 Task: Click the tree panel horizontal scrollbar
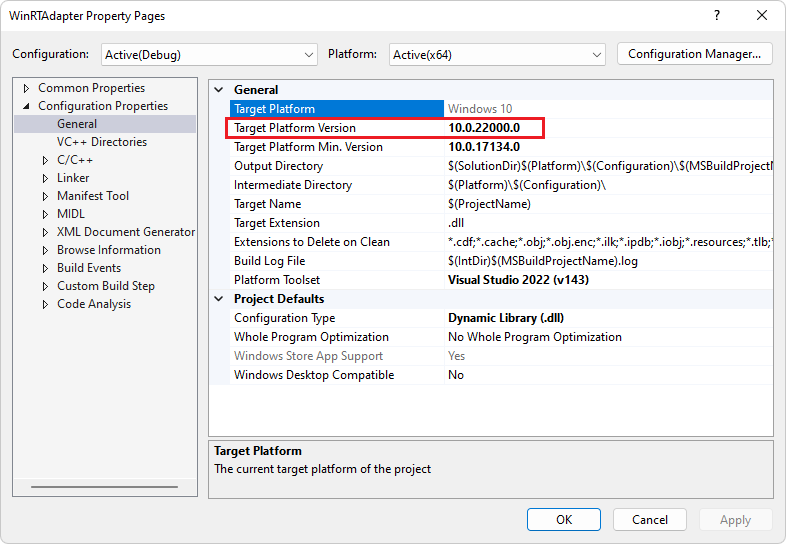104,486
